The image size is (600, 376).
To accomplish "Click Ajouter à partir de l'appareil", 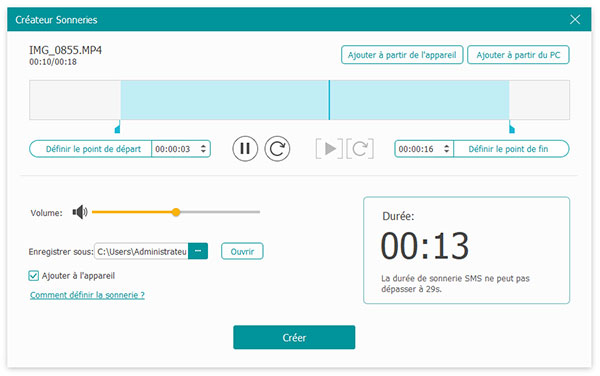I will [x=402, y=55].
